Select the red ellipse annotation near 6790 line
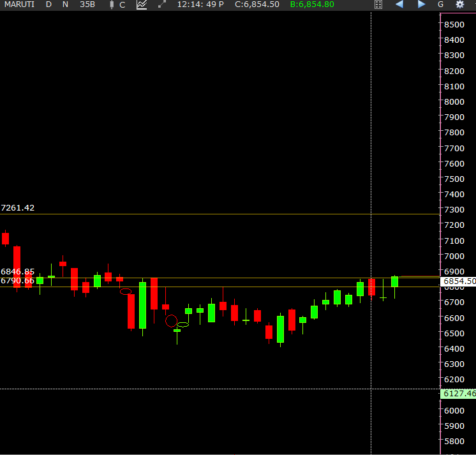476x455 pixels. point(126,292)
